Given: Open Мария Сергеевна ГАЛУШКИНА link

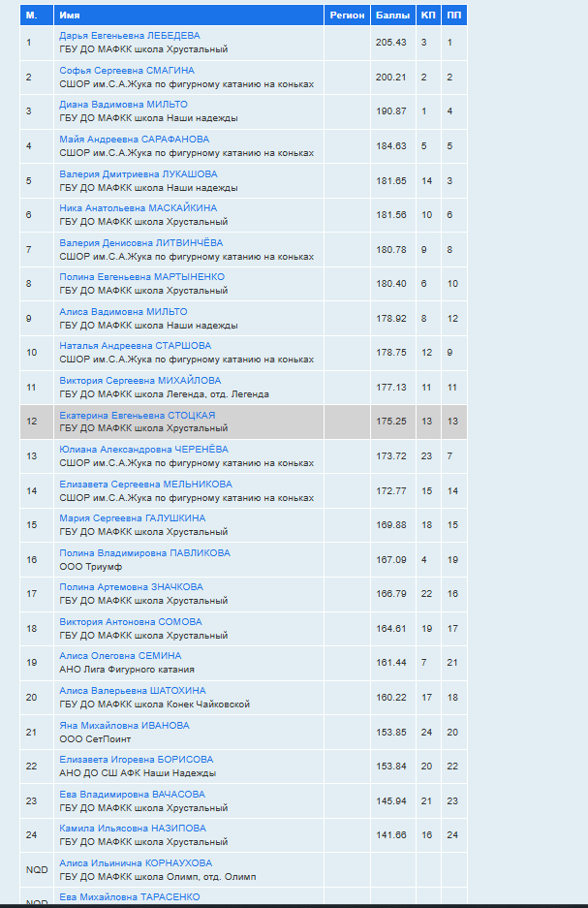Looking at the screenshot, I should [x=133, y=518].
